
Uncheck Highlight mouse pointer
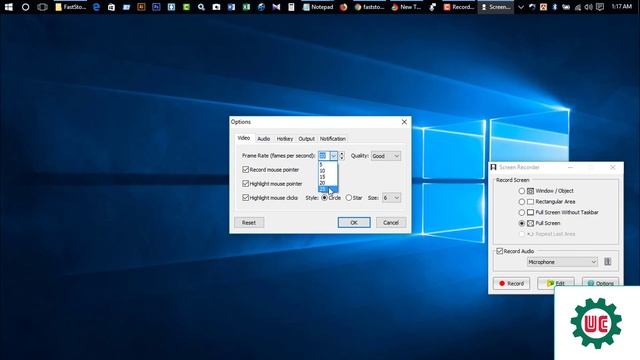(x=245, y=184)
